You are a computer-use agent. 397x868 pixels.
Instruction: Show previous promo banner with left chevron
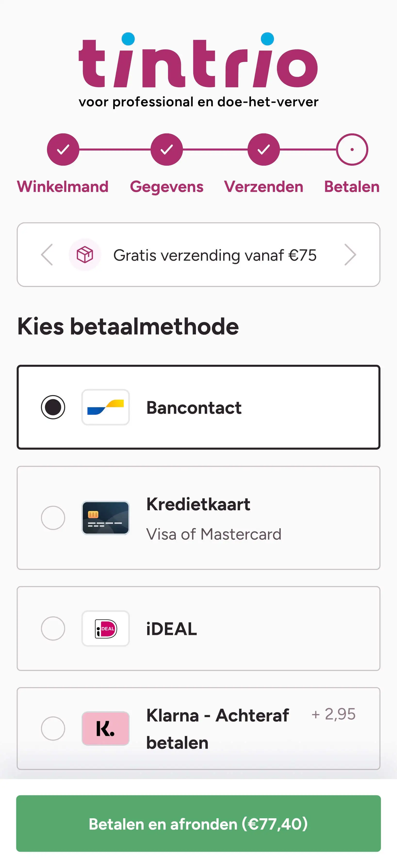point(47,254)
